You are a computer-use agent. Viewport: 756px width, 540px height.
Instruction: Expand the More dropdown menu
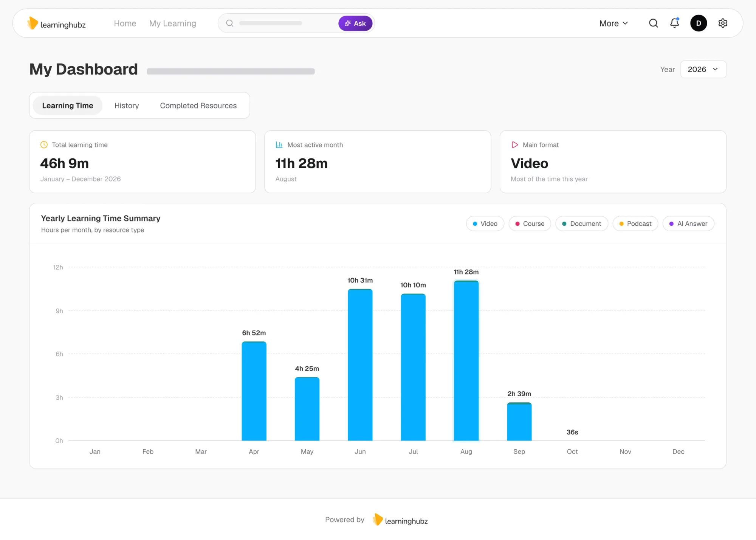click(x=613, y=23)
